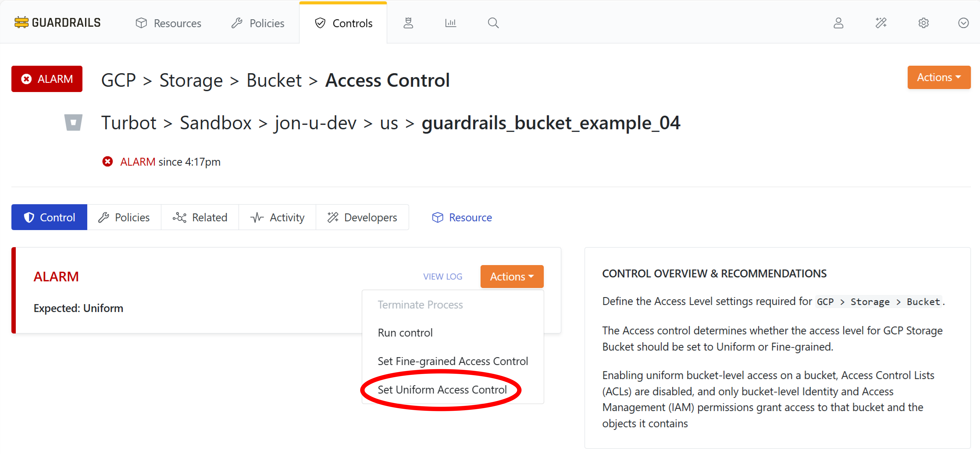
Task: Select the red ALARM status badge
Action: [47, 79]
